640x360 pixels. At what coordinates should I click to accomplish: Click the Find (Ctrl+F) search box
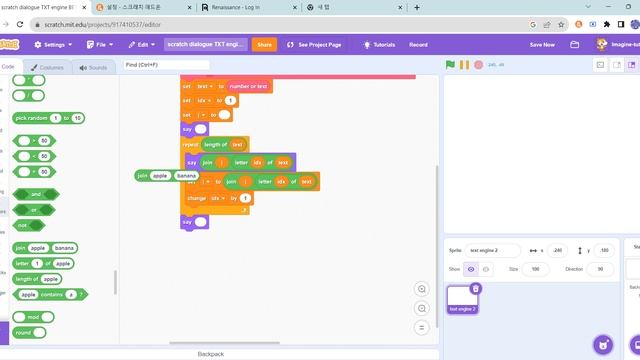166,64
